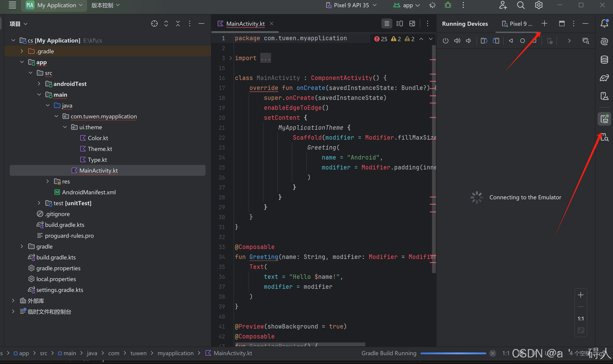Open Theme.kt in project tree
613x364 pixels.
tap(100, 149)
